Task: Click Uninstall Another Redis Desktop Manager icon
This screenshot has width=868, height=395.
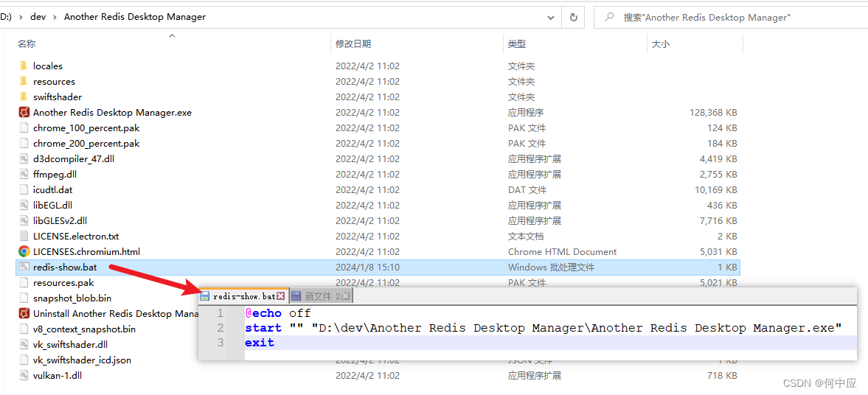Action: [24, 314]
